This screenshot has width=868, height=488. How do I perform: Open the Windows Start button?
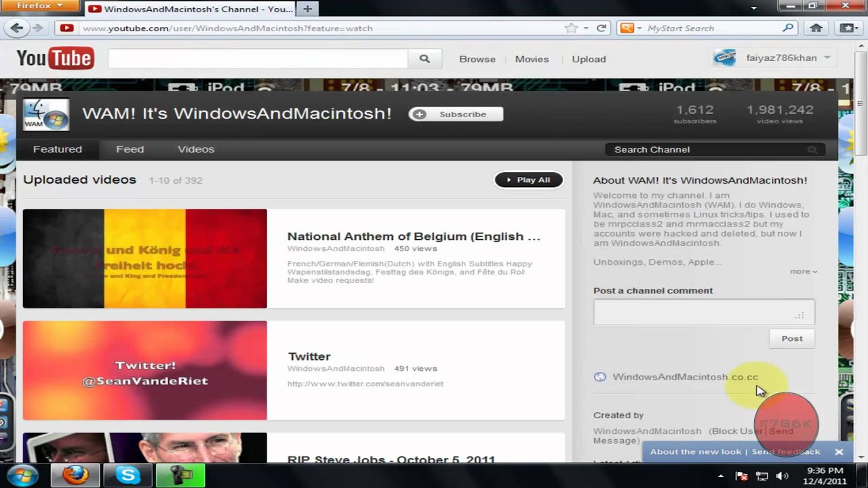(x=22, y=475)
